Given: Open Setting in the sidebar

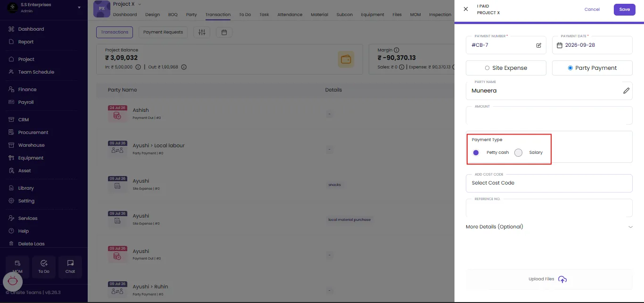Looking at the screenshot, I should [26, 201].
